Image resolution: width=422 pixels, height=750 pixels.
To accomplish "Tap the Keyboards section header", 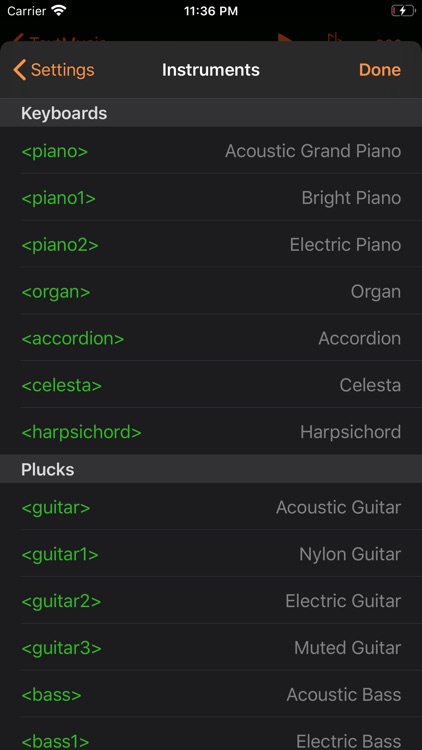I will tap(211, 113).
